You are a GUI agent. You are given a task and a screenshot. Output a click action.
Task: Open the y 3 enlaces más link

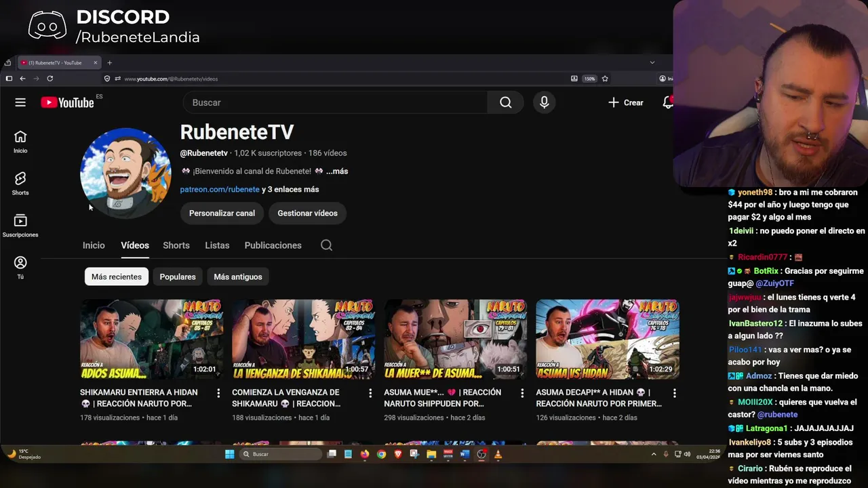[x=290, y=190]
